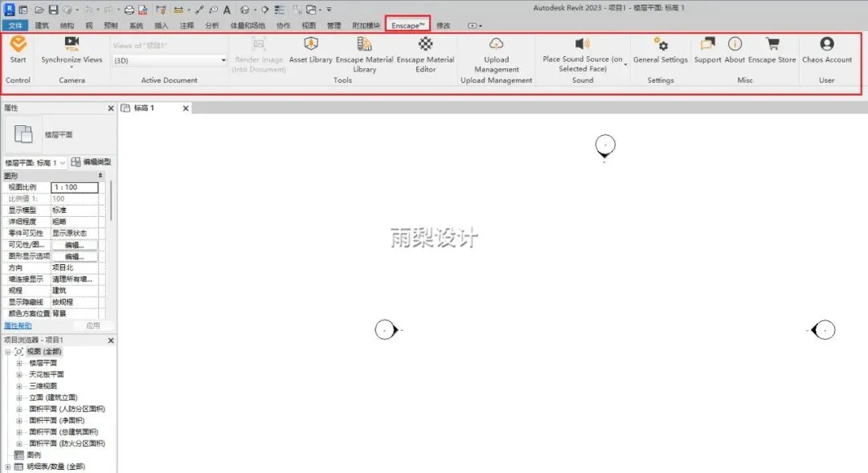Switch to the 插入 ribbon tab
The image size is (868, 473).
[161, 26]
